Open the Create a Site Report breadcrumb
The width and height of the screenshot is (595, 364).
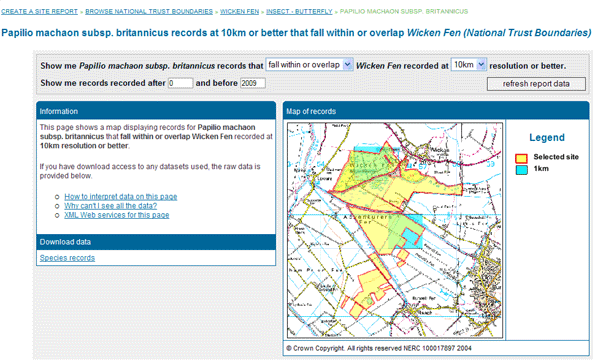tap(39, 11)
